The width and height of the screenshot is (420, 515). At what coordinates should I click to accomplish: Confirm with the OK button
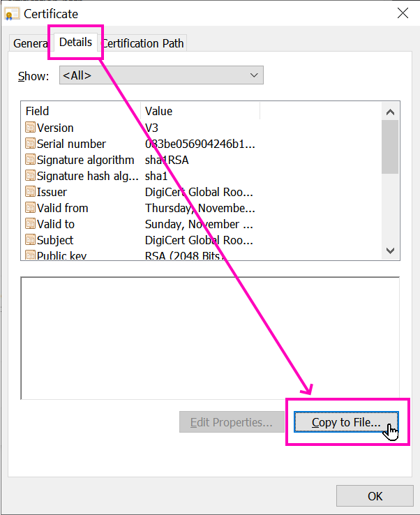[375, 496]
